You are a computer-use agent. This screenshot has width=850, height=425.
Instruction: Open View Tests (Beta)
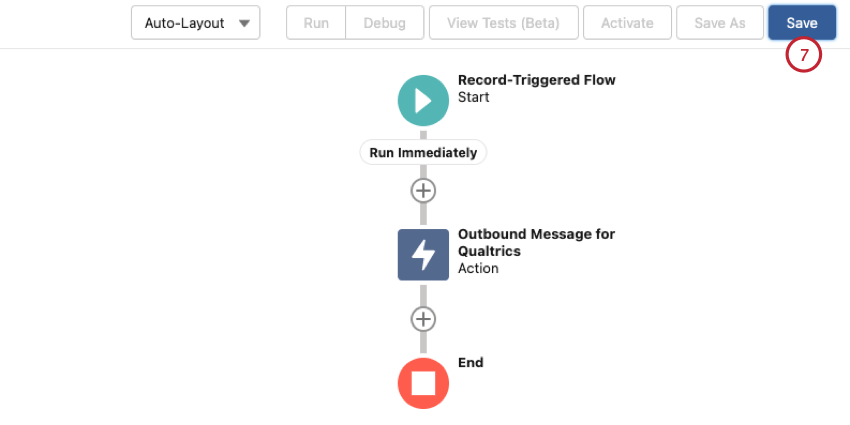(x=504, y=23)
